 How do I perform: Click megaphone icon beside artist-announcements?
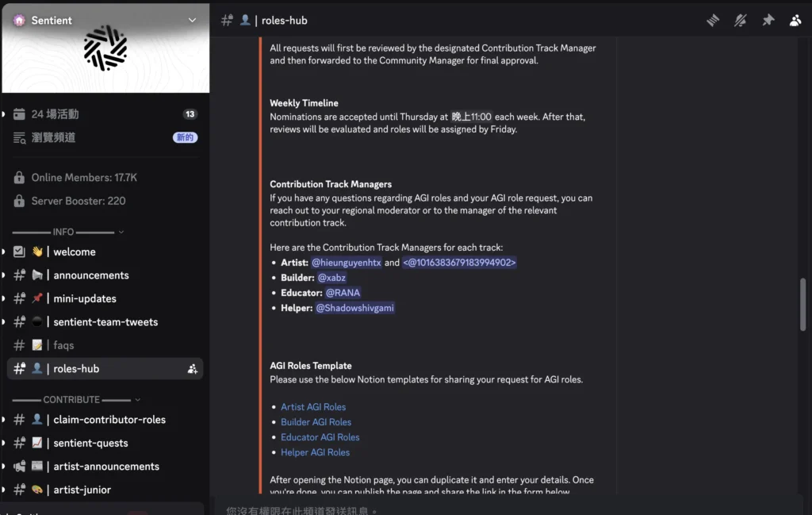tap(19, 467)
